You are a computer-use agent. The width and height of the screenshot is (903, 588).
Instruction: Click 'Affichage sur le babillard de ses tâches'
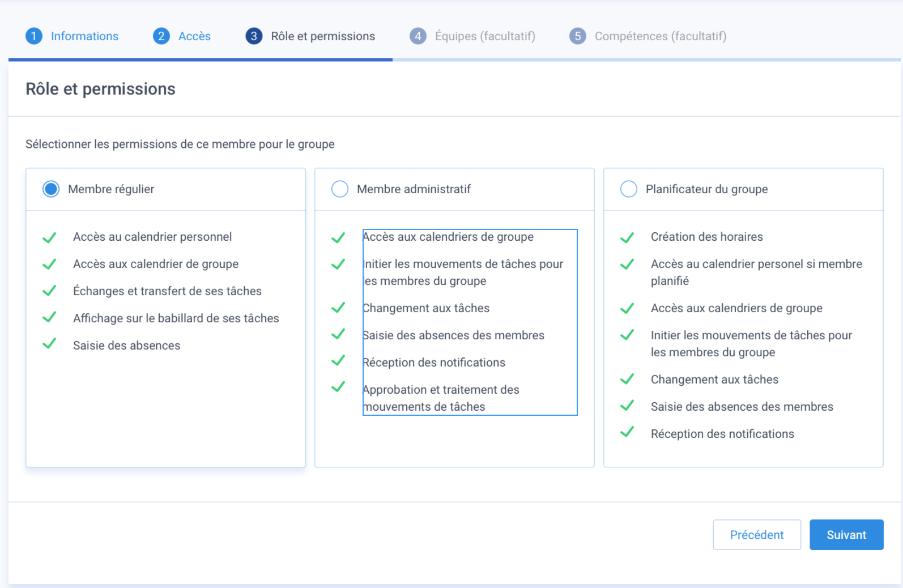(176, 318)
